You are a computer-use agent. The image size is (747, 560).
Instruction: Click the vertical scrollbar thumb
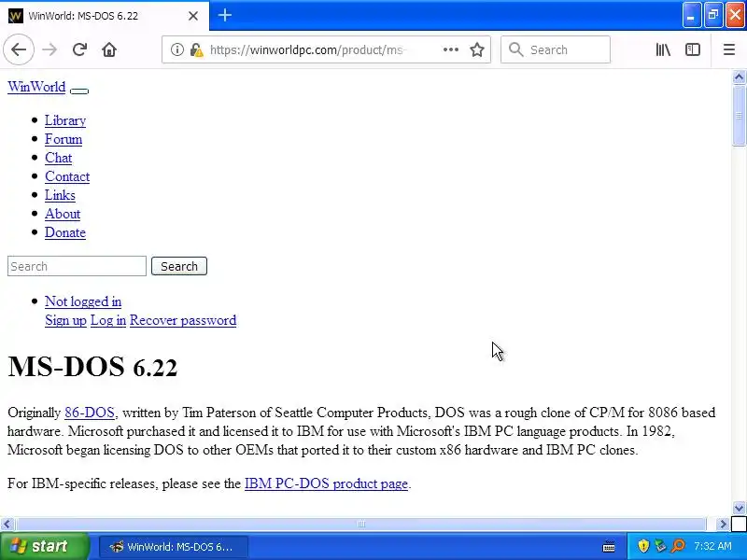coord(739,116)
